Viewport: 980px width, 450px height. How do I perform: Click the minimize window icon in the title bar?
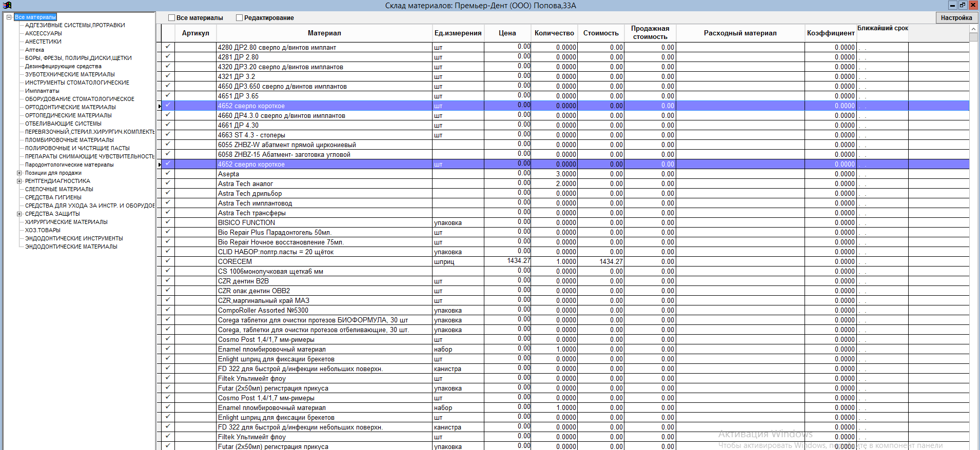pos(953,5)
